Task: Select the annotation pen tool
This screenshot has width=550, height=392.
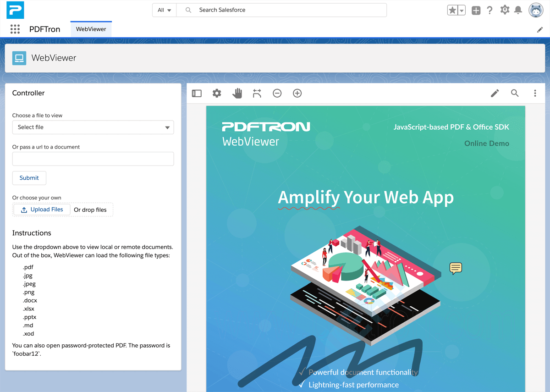Action: (495, 93)
